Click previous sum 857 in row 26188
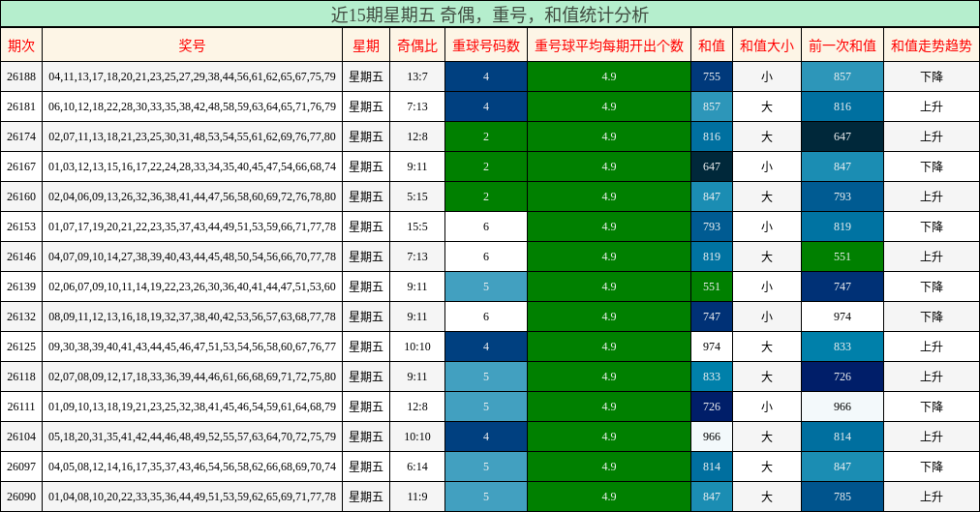The width and height of the screenshot is (980, 512). [x=842, y=76]
